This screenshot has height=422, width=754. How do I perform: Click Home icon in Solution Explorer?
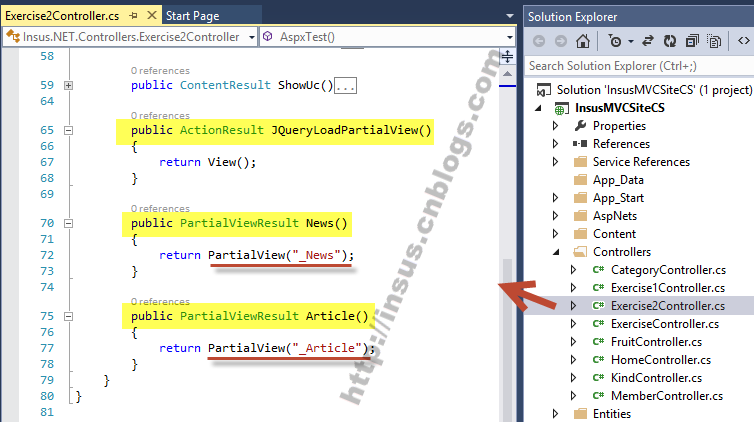pos(583,41)
